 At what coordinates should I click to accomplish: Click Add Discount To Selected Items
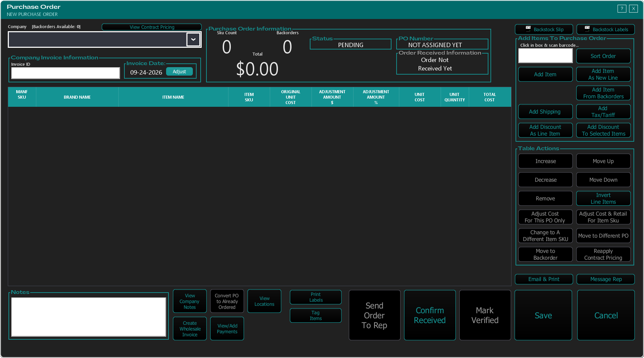coord(603,130)
